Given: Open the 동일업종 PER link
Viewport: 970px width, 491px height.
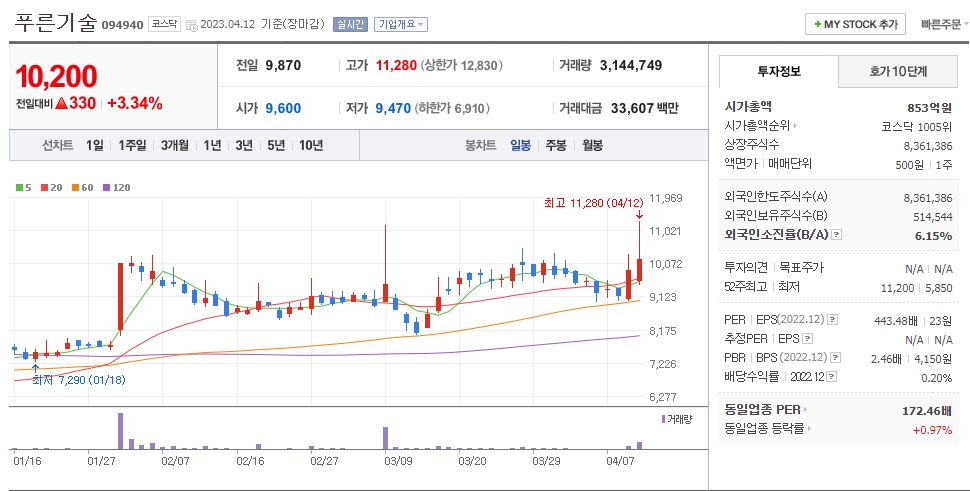Looking at the screenshot, I should point(766,410).
